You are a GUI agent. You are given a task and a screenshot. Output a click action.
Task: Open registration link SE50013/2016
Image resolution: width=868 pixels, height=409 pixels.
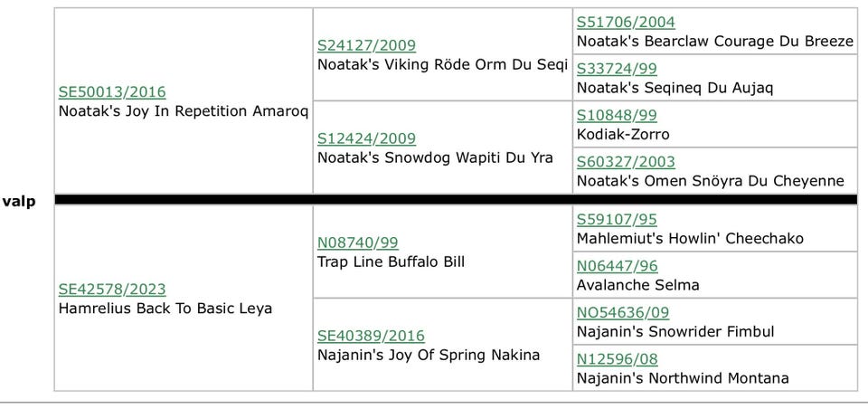112,91
